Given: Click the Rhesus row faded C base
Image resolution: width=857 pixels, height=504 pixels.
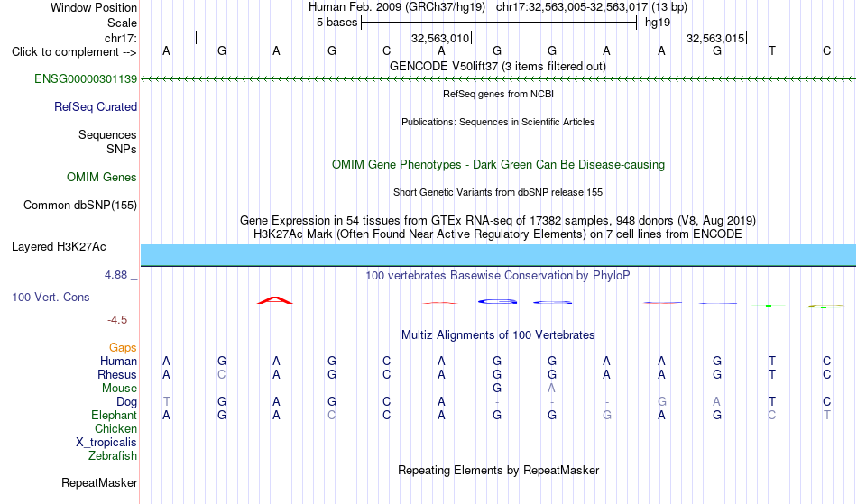Looking at the screenshot, I should (x=221, y=374).
